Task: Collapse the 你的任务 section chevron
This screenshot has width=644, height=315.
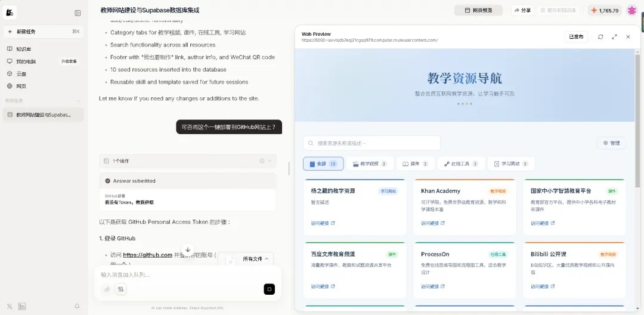Action: 79,101
